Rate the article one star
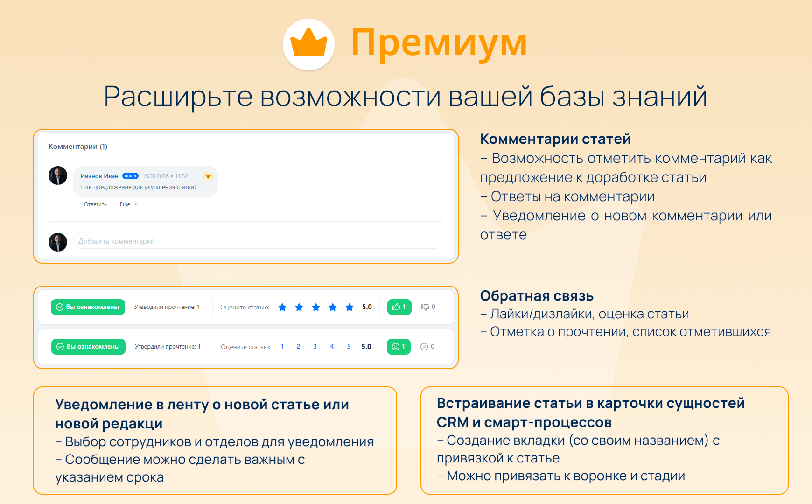Image resolution: width=812 pixels, height=504 pixels. click(282, 307)
